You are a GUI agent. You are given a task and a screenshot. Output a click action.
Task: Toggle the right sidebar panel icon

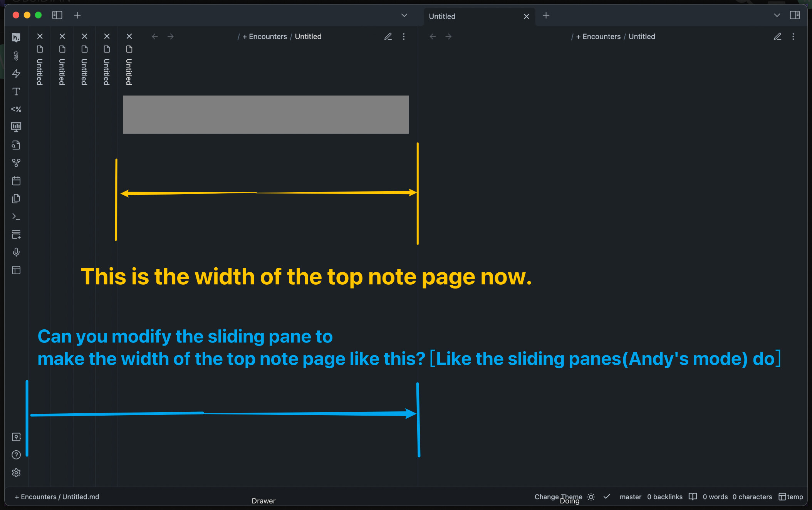coord(795,15)
